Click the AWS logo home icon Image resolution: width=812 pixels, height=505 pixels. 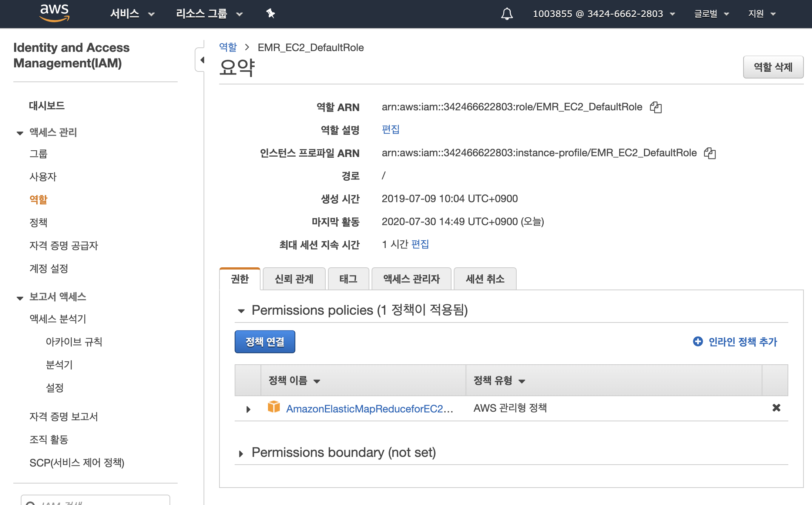[x=54, y=13]
